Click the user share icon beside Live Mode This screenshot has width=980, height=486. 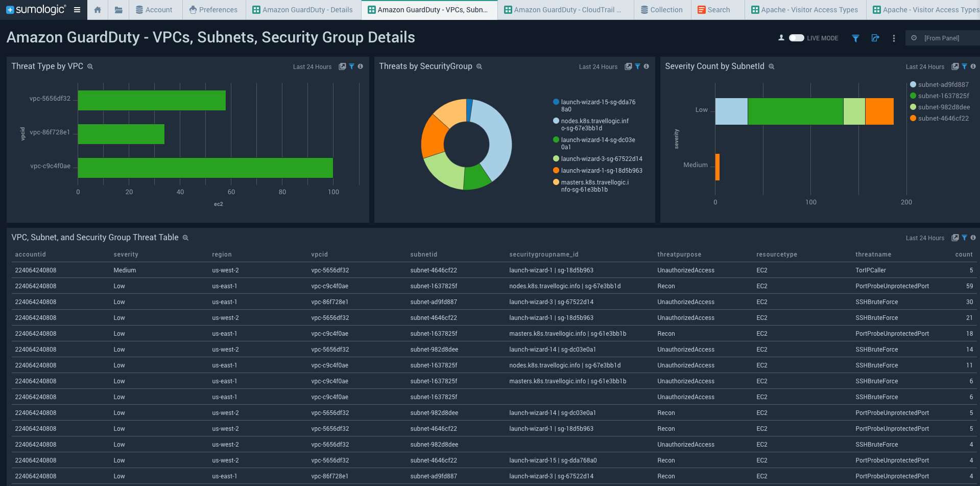coord(781,38)
